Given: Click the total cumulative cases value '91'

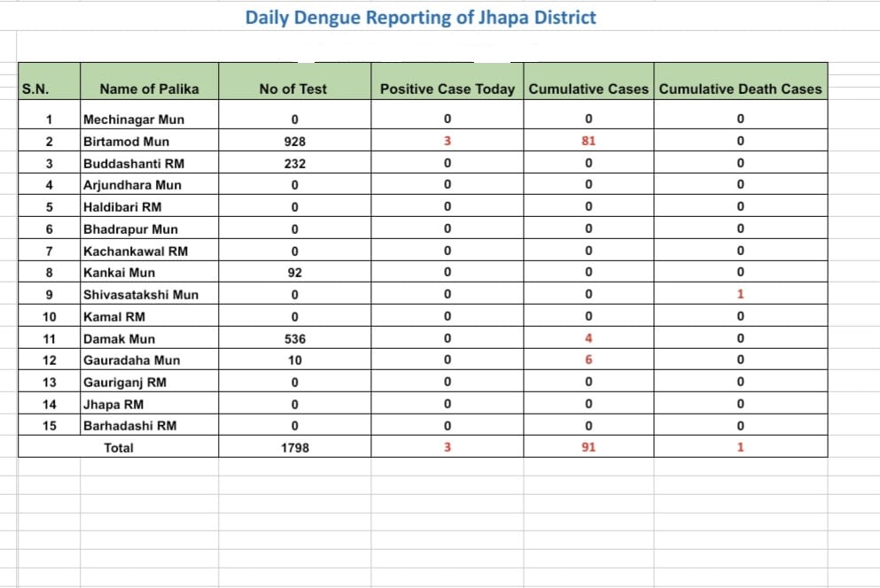Looking at the screenshot, I should click(588, 447).
